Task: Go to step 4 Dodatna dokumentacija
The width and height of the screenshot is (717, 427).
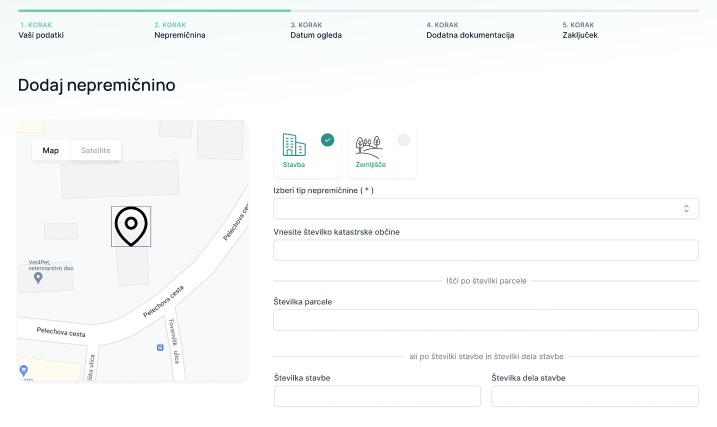Action: point(470,30)
